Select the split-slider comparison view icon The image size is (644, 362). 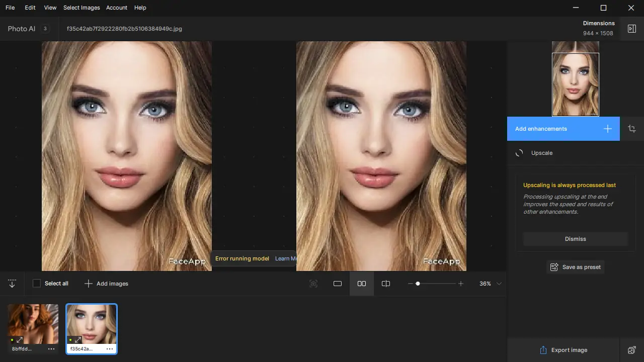386,284
